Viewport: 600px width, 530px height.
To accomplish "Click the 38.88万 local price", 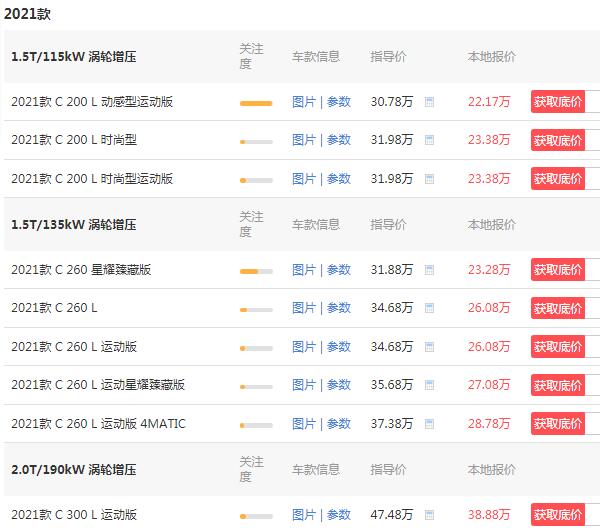I will (x=489, y=515).
